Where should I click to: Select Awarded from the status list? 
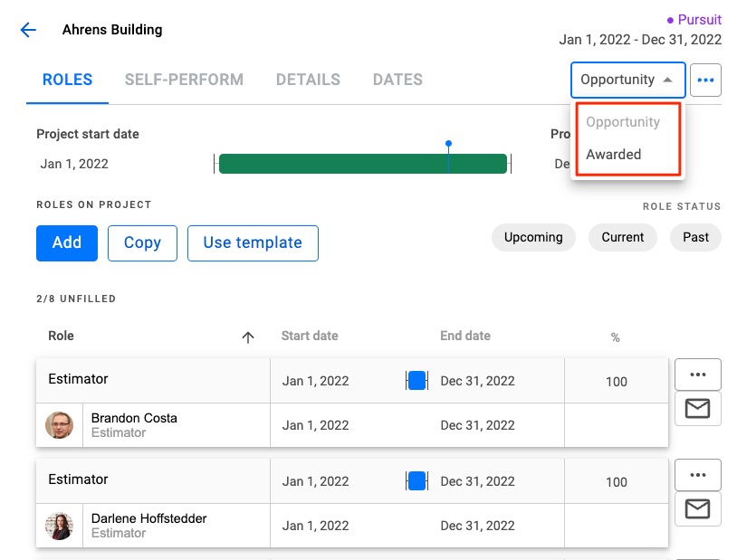(613, 154)
